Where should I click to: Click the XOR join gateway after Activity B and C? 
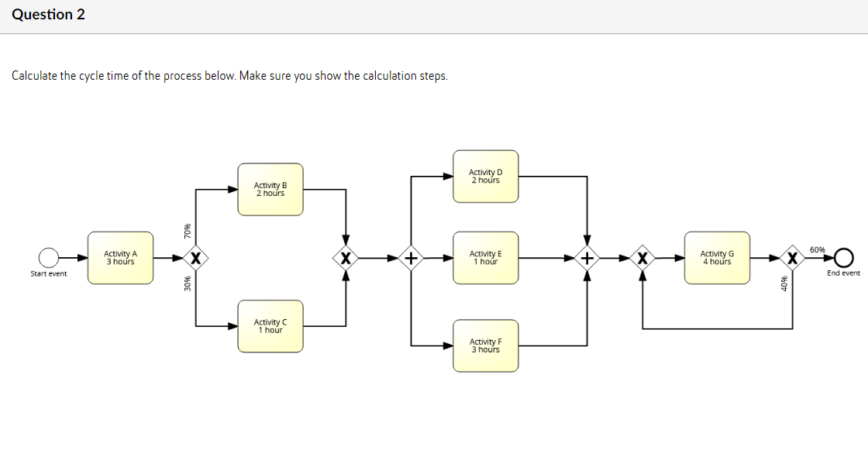pyautogui.click(x=346, y=258)
